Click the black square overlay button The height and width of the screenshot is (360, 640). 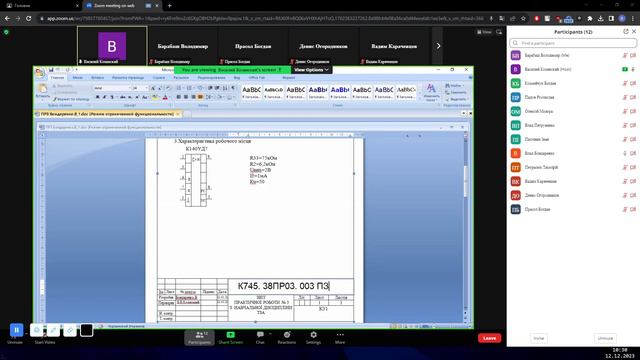pyautogui.click(x=87, y=330)
